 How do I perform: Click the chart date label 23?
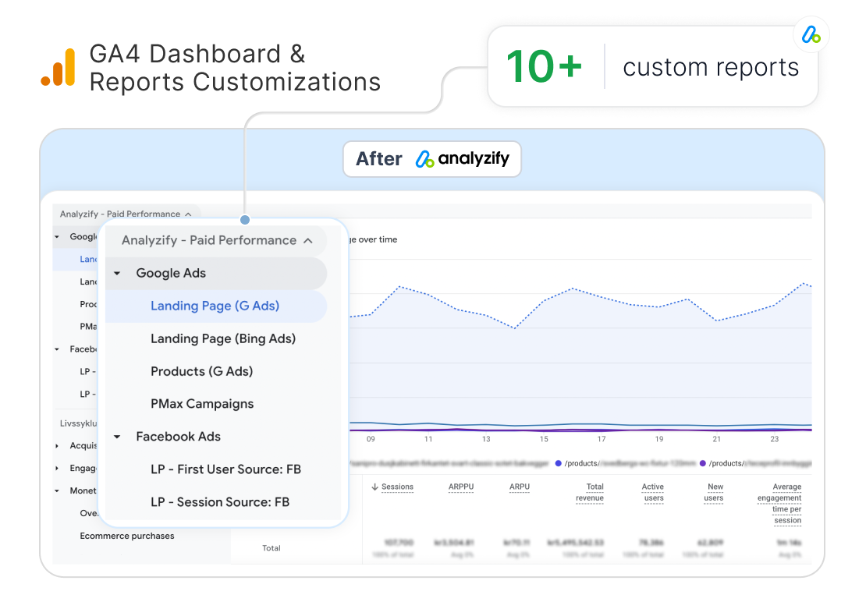coord(774,439)
